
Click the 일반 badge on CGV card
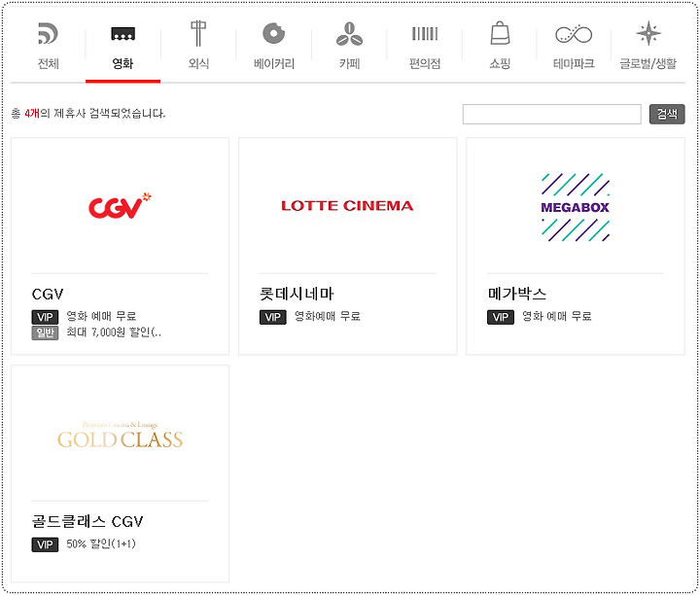45,332
